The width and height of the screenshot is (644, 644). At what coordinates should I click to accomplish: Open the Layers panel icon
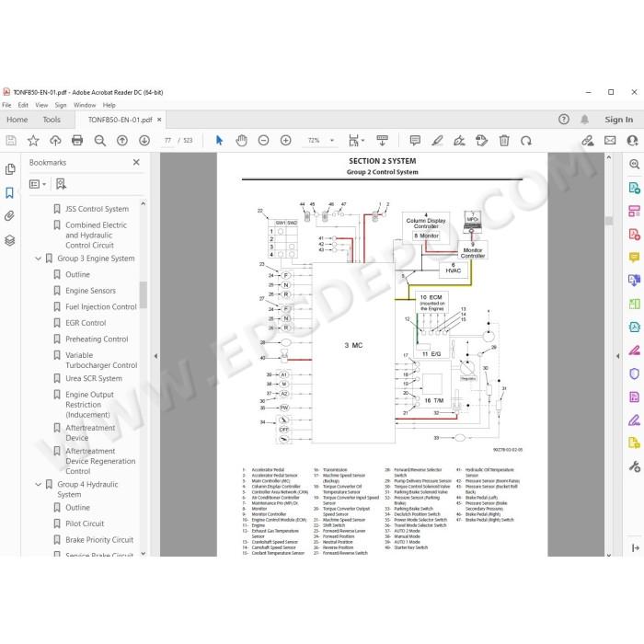(x=10, y=240)
